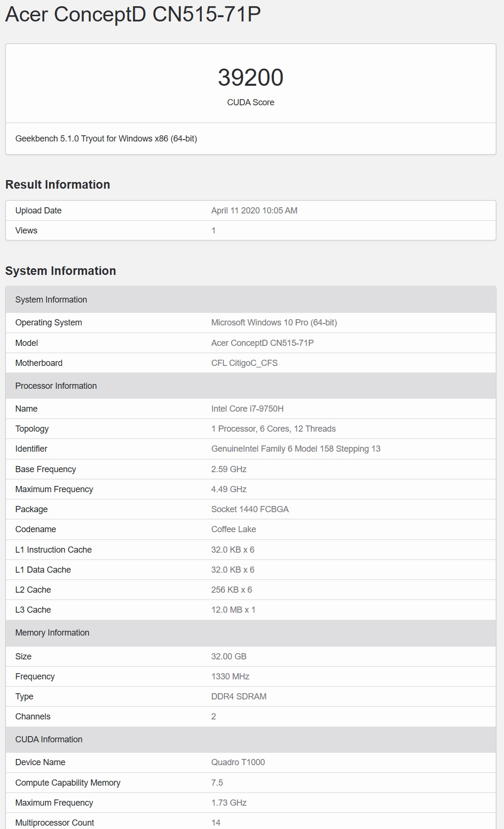
Task: Click the L3 Cache 12.0 MB value
Action: click(233, 610)
